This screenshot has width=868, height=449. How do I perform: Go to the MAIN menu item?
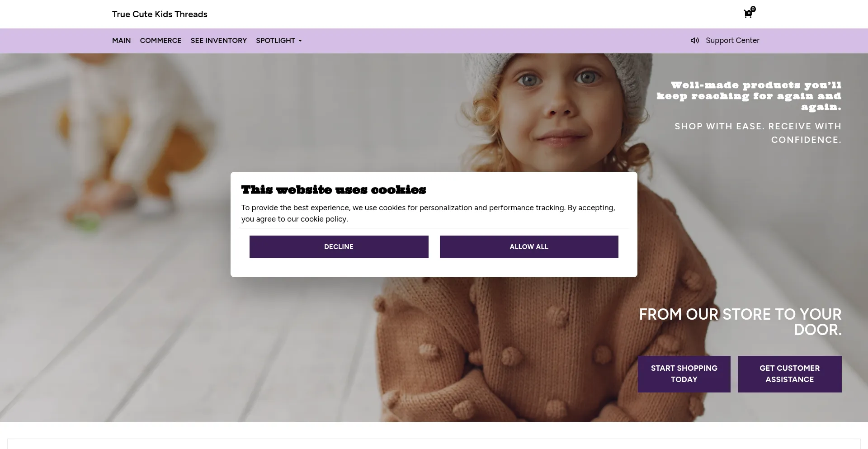tap(121, 41)
